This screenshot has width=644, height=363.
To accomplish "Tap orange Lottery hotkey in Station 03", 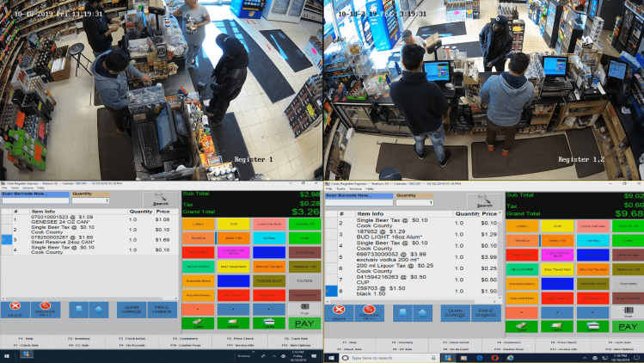I will point(522,226).
